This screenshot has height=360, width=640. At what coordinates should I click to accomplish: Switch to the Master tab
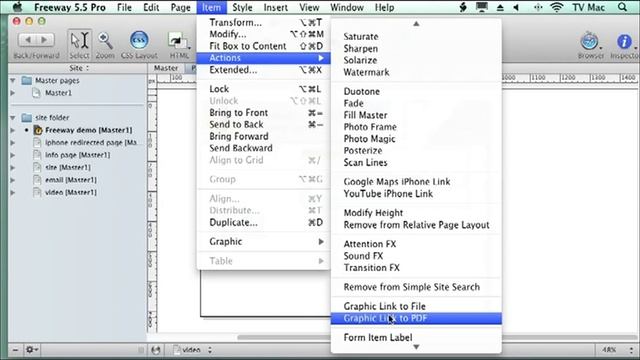[x=166, y=68]
